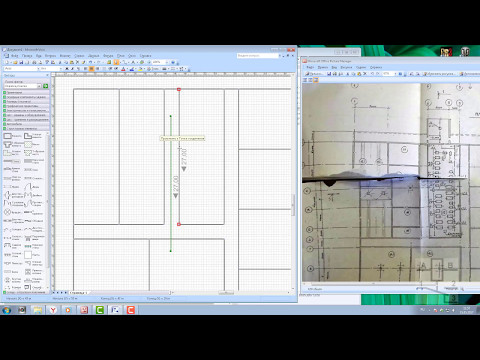This screenshot has width=480, height=360.
Task: Open Формат menu in Visio
Action: point(65,56)
